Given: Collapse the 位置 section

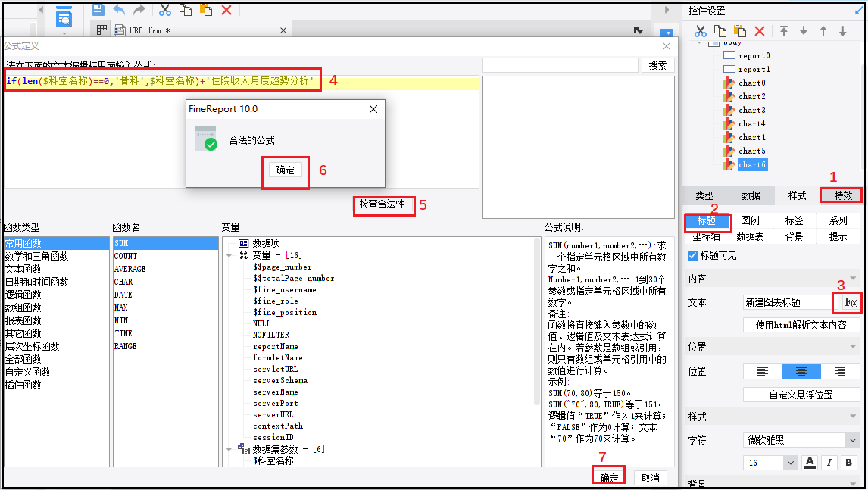Looking at the screenshot, I should pos(853,347).
